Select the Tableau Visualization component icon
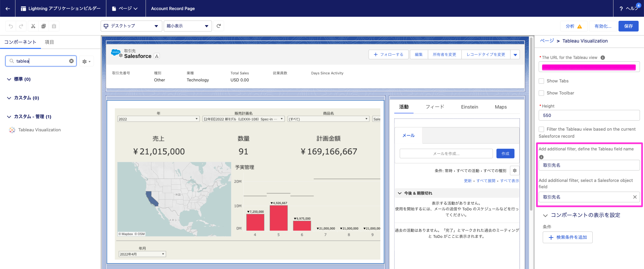The height and width of the screenshot is (269, 644). pyautogui.click(x=12, y=130)
